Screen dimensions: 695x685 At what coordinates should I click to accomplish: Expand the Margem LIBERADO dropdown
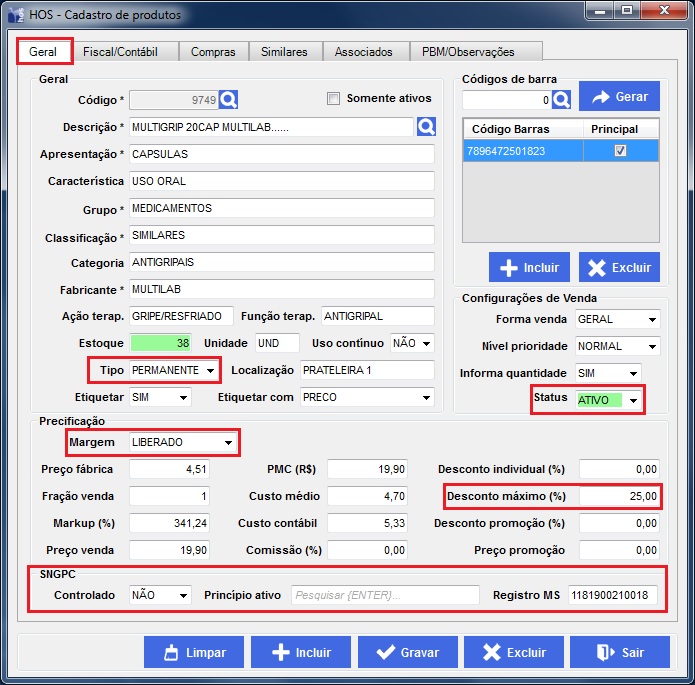[x=228, y=441]
